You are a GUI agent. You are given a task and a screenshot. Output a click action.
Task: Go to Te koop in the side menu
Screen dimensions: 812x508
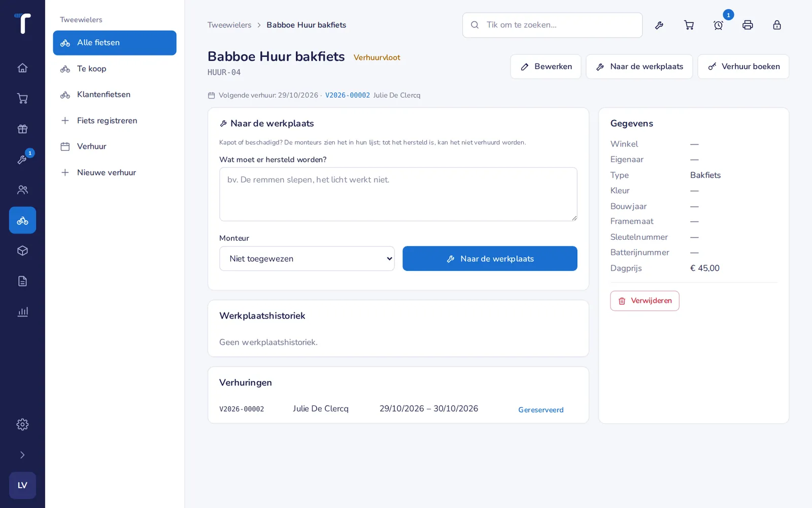[115, 69]
